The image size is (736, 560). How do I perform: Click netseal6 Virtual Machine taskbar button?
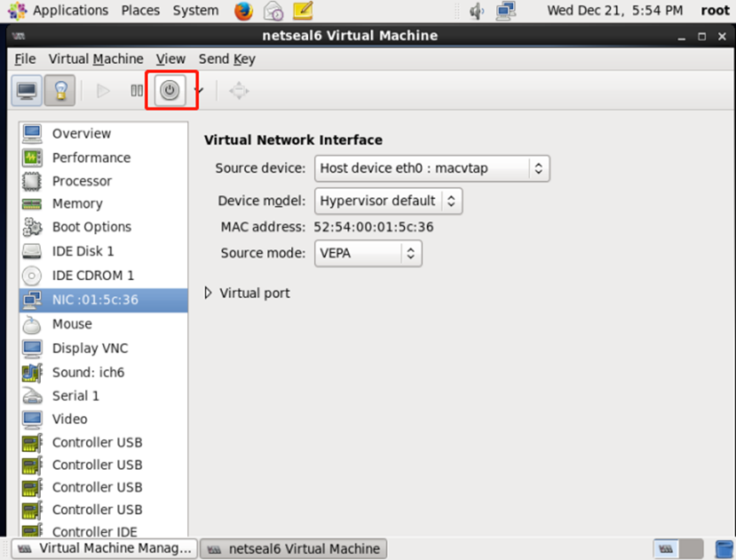click(294, 548)
